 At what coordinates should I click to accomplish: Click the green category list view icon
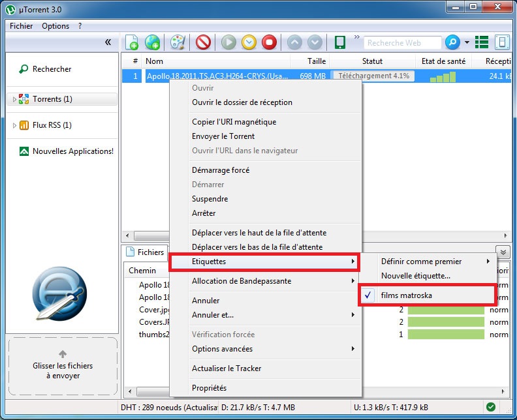[482, 42]
